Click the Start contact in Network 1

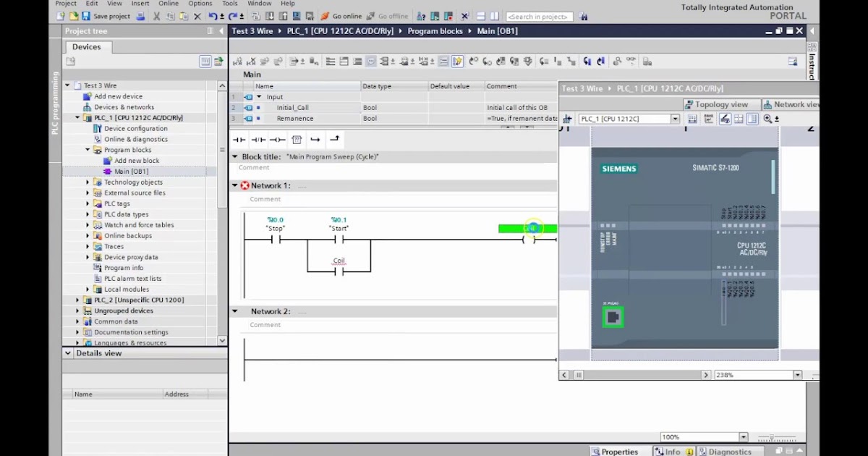[339, 240]
